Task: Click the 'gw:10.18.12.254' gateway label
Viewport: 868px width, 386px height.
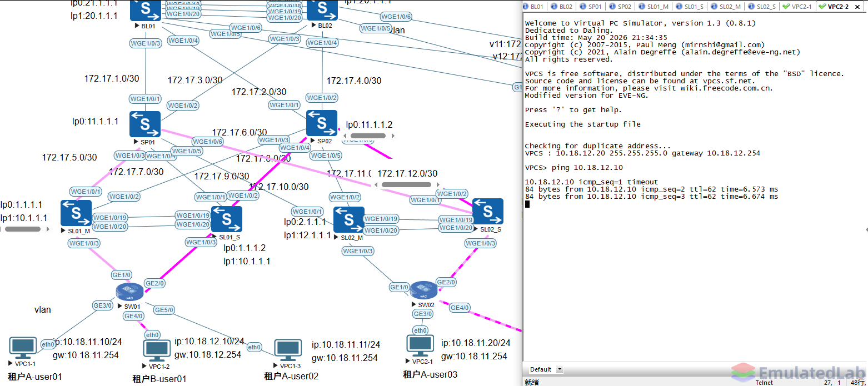Action: [x=208, y=354]
